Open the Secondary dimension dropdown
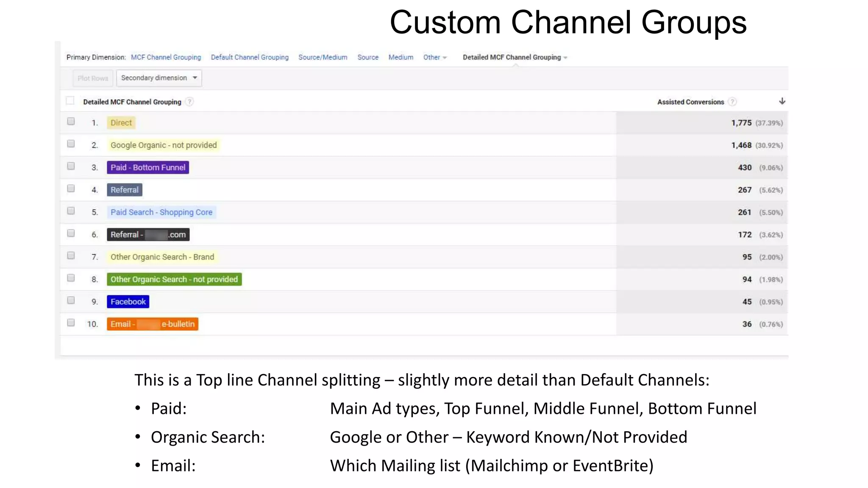Viewport: 868px width, 488px height. click(159, 78)
